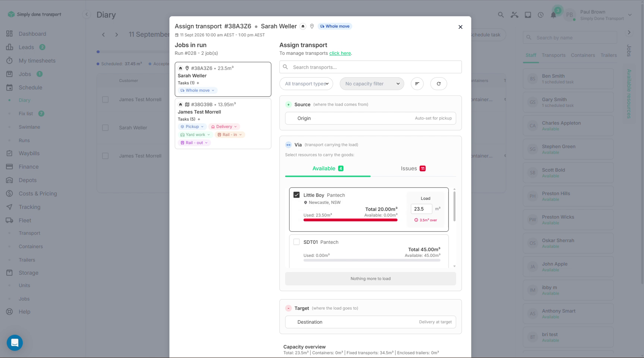Select the Available tab
The height and width of the screenshot is (358, 644).
tap(328, 169)
